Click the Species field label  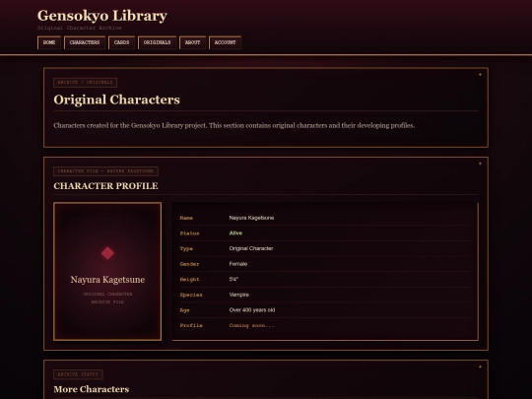pos(191,295)
